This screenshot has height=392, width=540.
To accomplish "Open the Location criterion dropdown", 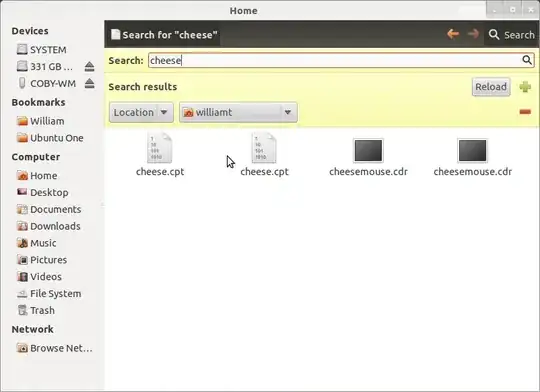I will click(141, 112).
